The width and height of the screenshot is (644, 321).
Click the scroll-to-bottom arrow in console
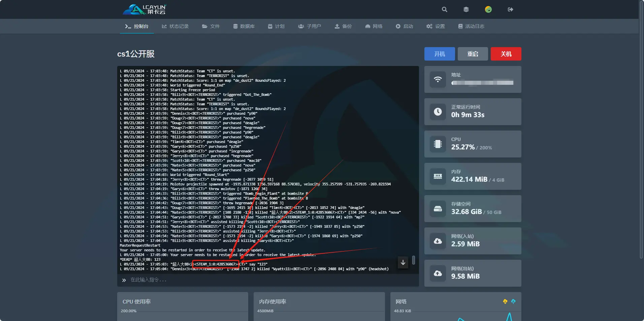pyautogui.click(x=403, y=262)
